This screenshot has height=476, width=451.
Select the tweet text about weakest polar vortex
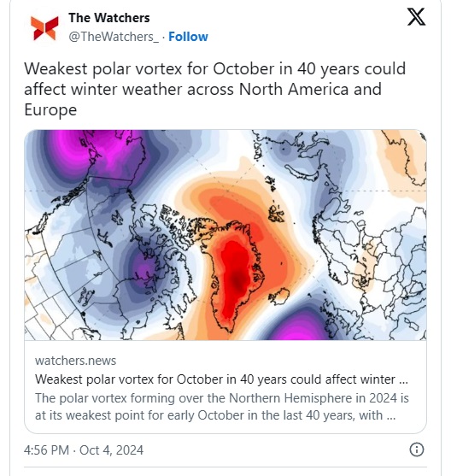click(x=215, y=89)
